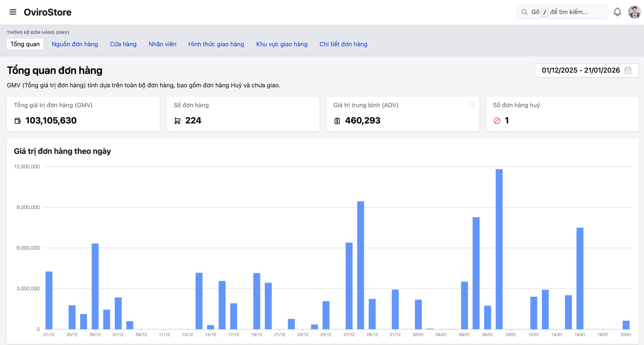Open the user profile avatar
Image resolution: width=644 pixels, height=345 pixels.
pyautogui.click(x=634, y=12)
